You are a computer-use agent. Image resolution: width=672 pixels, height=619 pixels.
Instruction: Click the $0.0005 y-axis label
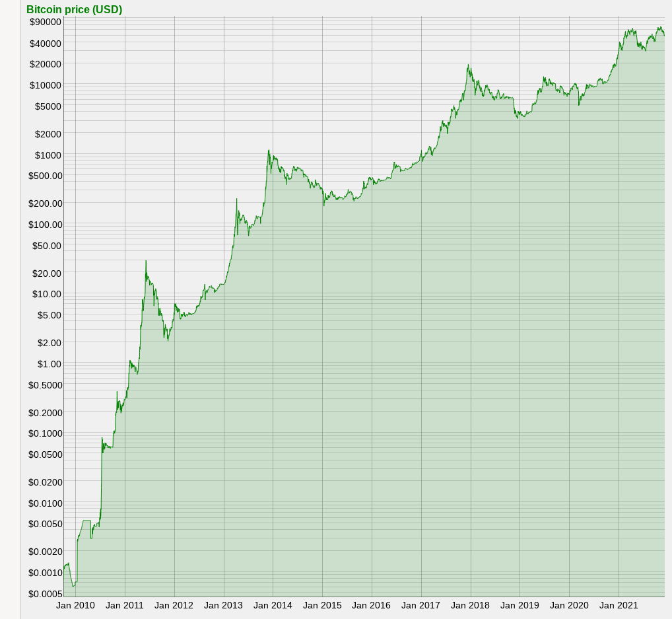tap(46, 594)
